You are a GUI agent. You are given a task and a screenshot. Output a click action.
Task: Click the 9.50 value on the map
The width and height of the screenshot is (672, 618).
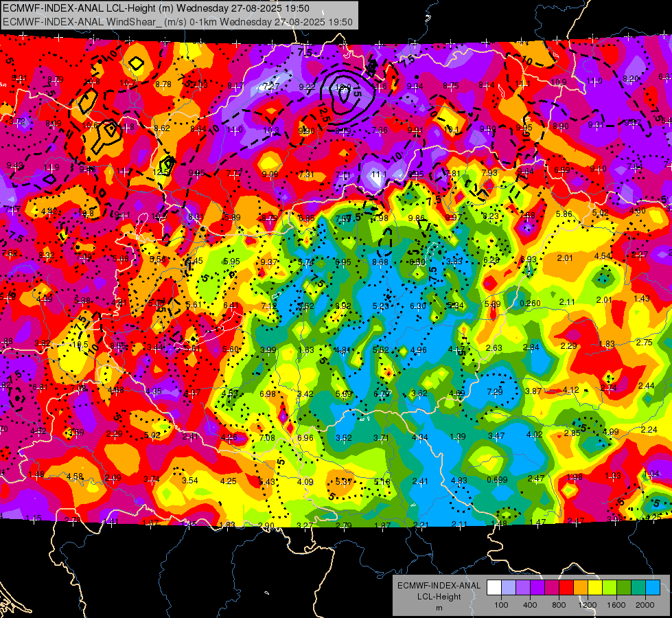click(x=488, y=128)
